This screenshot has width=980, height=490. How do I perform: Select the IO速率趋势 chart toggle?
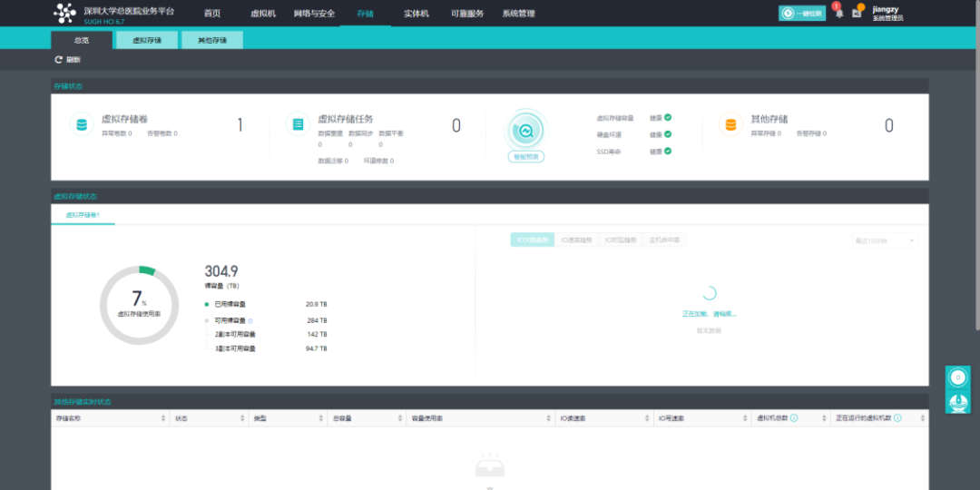(576, 240)
